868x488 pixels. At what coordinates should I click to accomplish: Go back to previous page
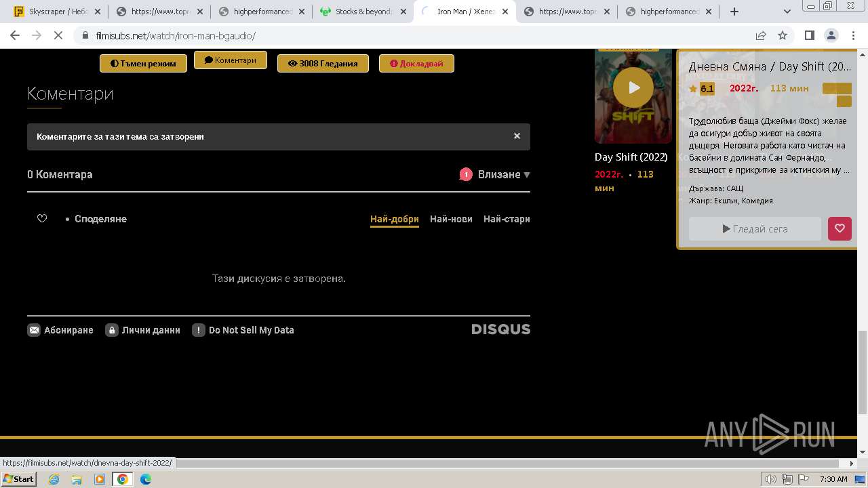tap(15, 35)
